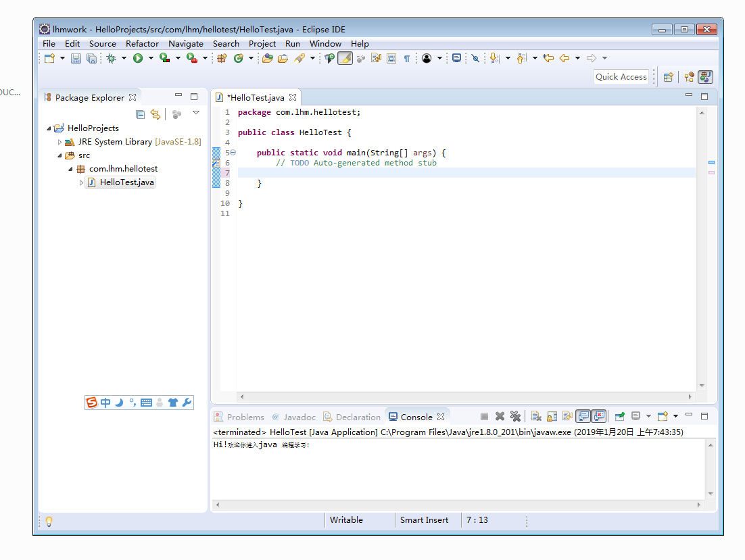Click Next Annotation down-arrow icon

(495, 58)
